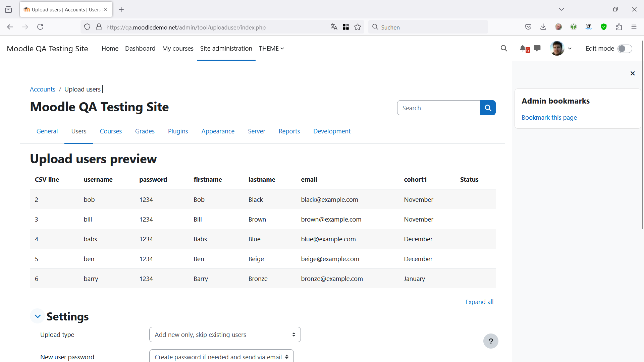Click the browser forward arrow

pos(25,27)
